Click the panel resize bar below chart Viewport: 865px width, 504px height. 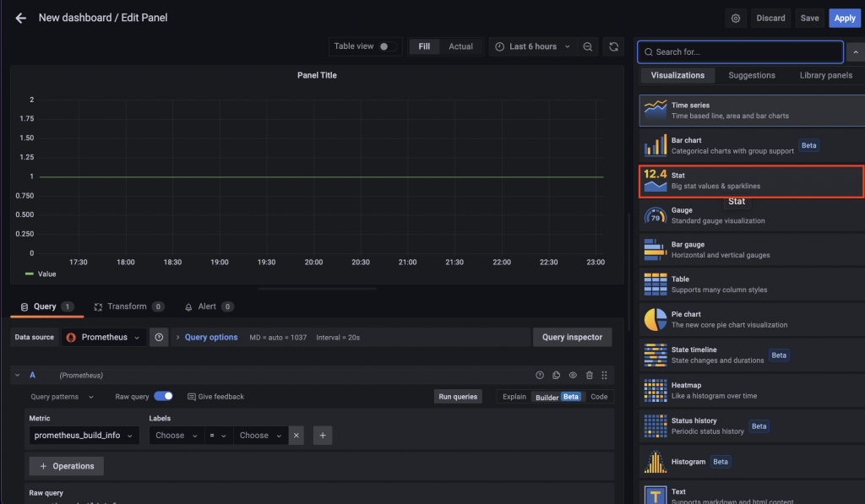(318, 289)
